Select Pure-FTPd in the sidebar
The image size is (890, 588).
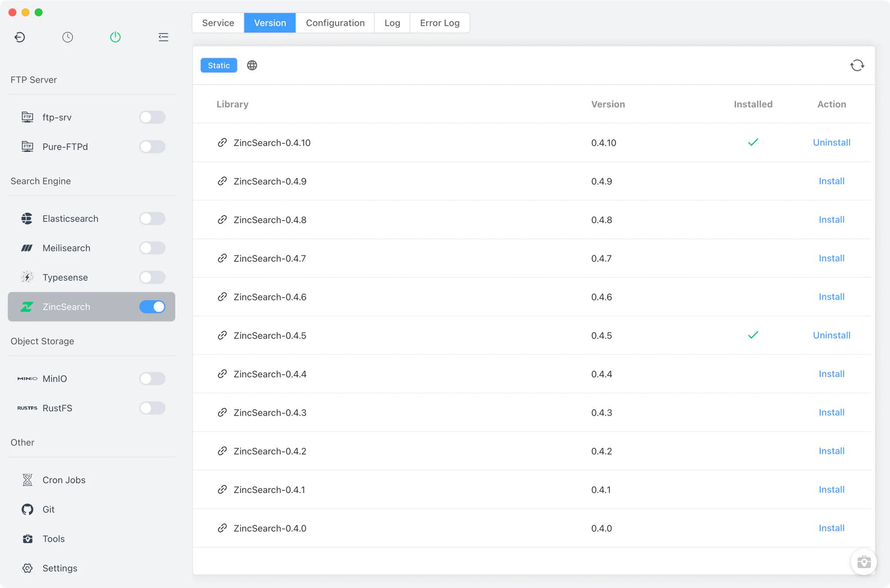pos(91,147)
